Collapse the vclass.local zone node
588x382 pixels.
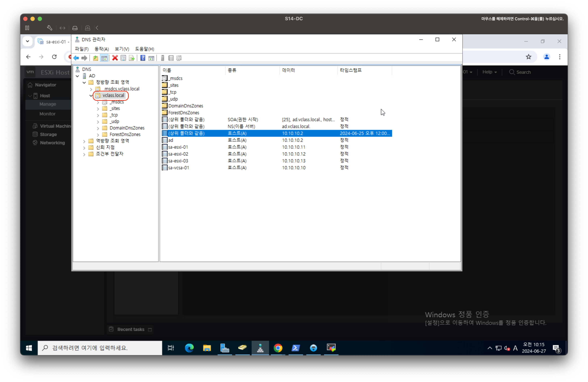click(x=91, y=95)
